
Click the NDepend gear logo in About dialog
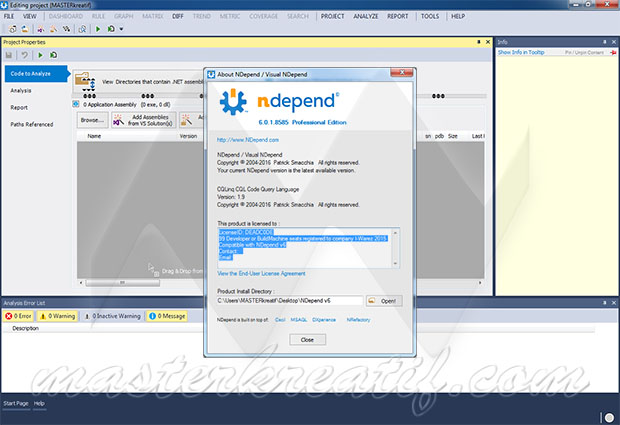pyautogui.click(x=233, y=102)
